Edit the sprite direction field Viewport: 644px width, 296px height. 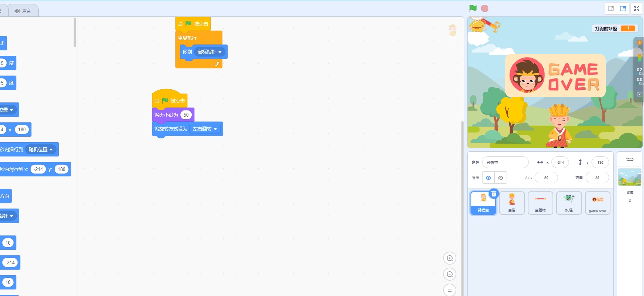point(597,178)
